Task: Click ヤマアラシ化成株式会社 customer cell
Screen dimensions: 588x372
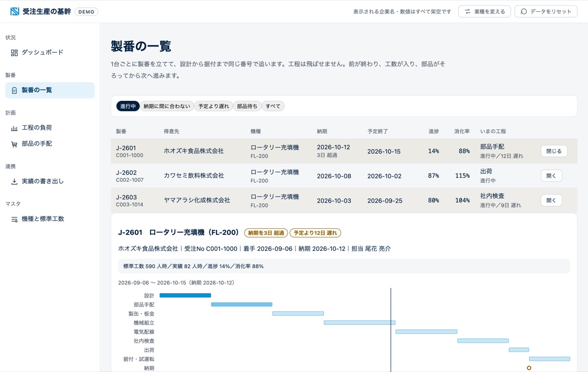Action: [197, 200]
